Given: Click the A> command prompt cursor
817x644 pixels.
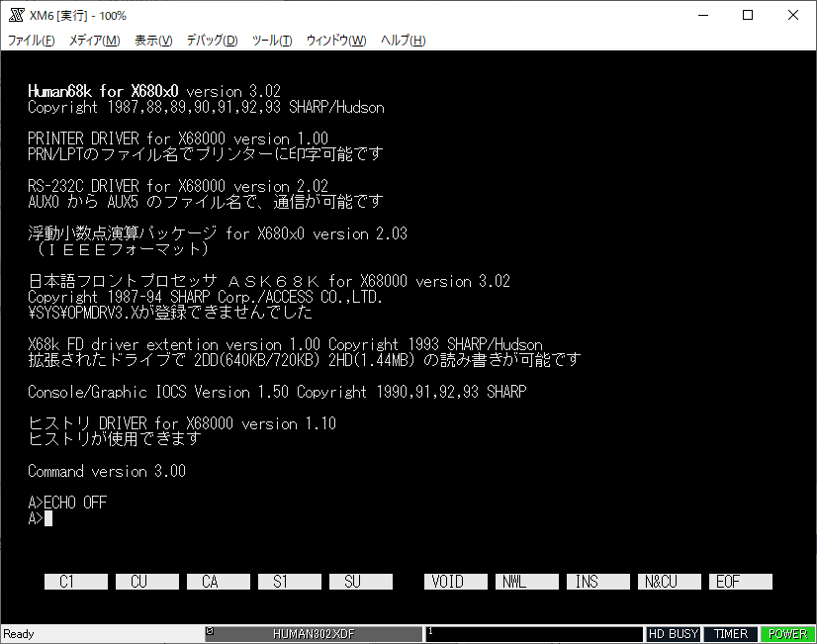Looking at the screenshot, I should (x=48, y=518).
